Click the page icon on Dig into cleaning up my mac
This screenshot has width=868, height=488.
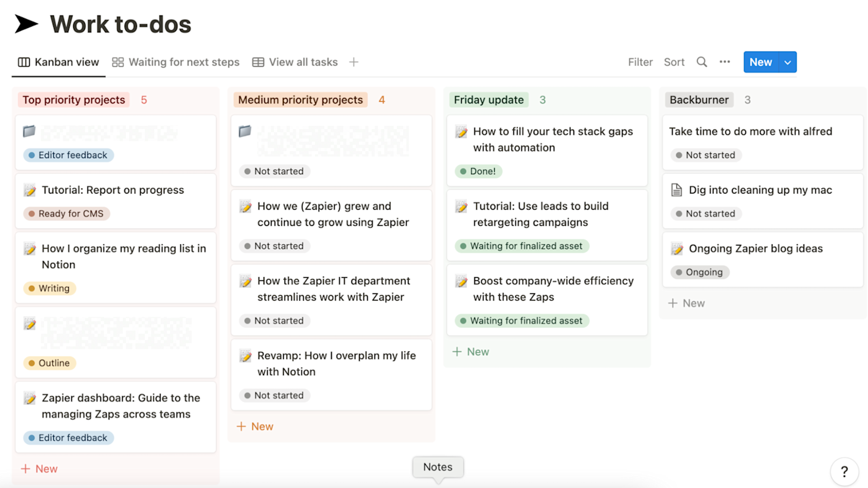[x=677, y=190]
